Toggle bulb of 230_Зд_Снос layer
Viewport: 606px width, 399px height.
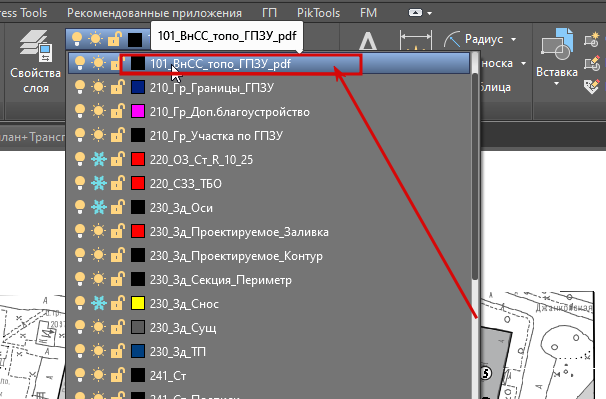click(80, 303)
